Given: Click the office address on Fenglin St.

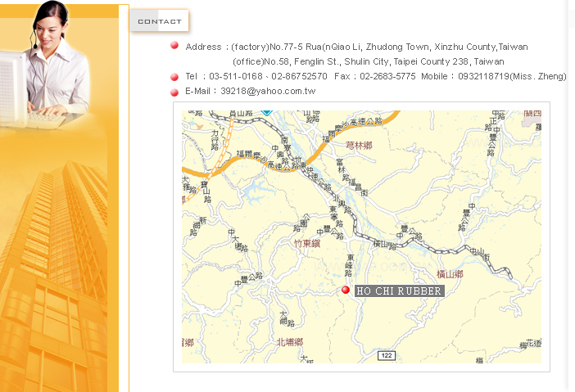Looking at the screenshot, I should coord(368,61).
